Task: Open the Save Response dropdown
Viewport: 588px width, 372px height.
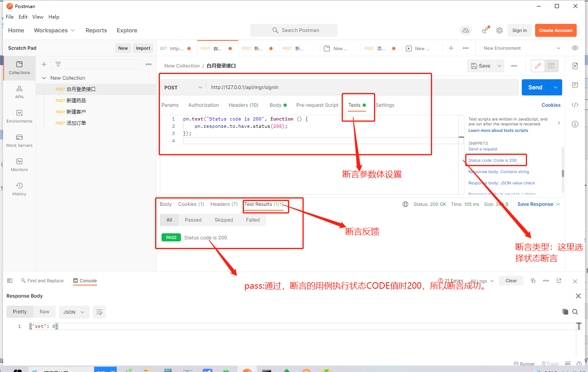Action: [539, 204]
